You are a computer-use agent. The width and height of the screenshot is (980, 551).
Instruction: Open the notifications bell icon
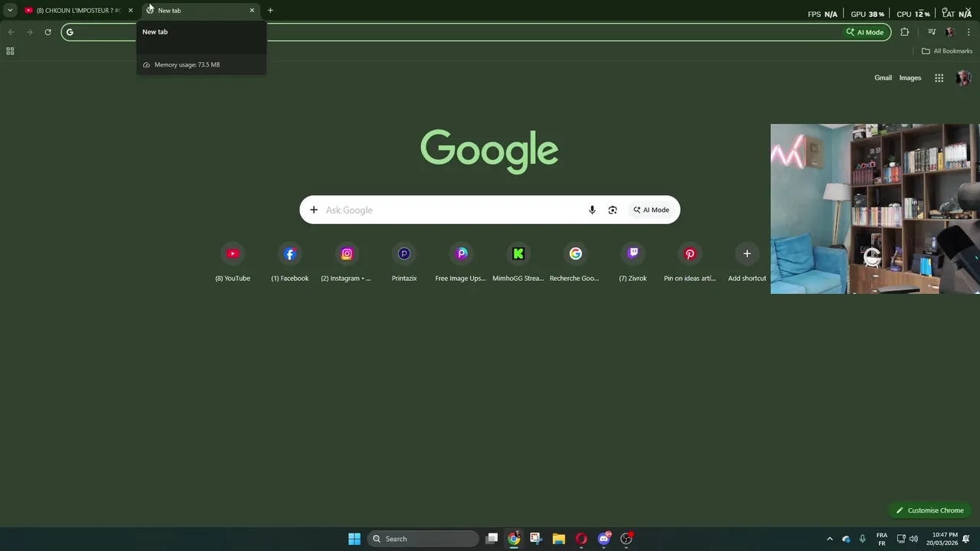pyautogui.click(x=966, y=539)
